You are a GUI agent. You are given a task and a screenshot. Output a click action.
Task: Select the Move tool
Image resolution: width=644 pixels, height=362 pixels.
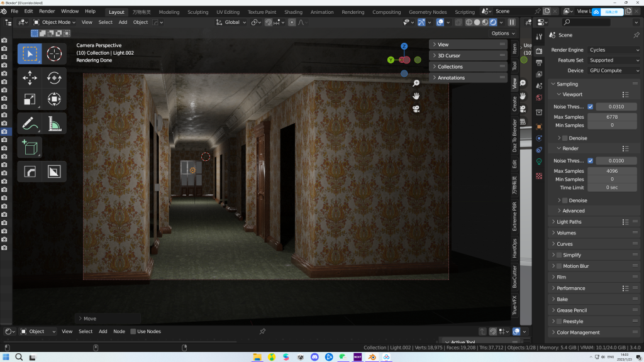click(x=30, y=77)
